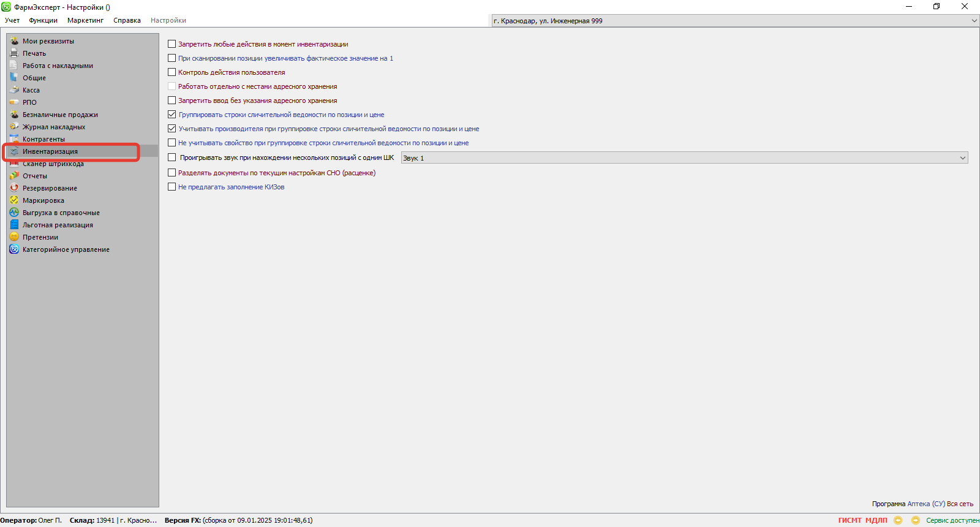Click the Отчеты sidebar icon
Viewport: 980px width, 527px height.
[x=14, y=176]
